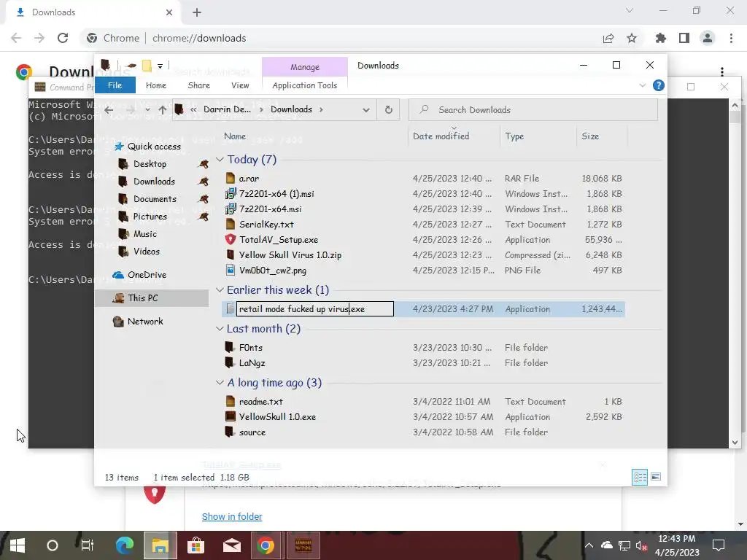Open Windows Start menu

tap(18, 545)
